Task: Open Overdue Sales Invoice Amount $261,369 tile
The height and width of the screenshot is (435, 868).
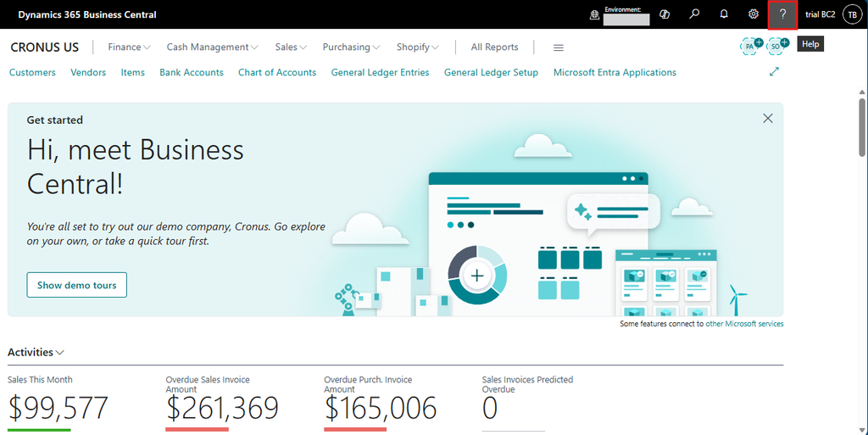Action: (x=222, y=403)
